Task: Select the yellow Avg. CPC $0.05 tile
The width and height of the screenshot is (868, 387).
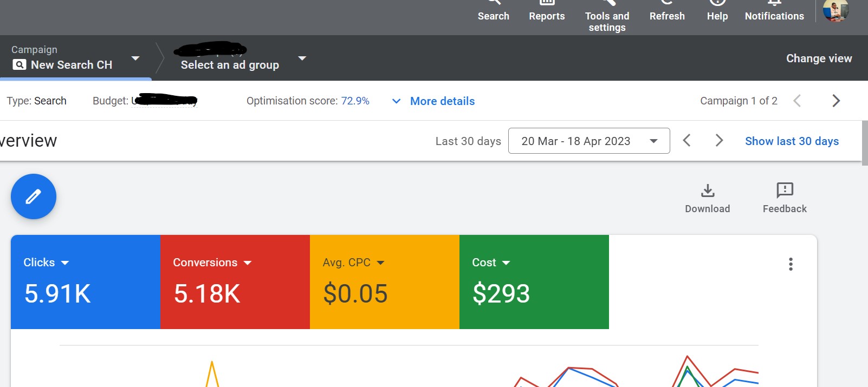Action: [x=385, y=282]
